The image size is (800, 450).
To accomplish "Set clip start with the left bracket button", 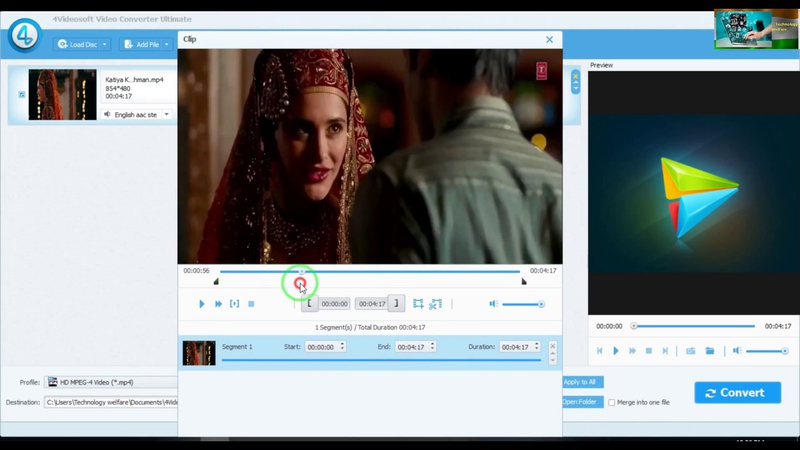I will click(310, 304).
